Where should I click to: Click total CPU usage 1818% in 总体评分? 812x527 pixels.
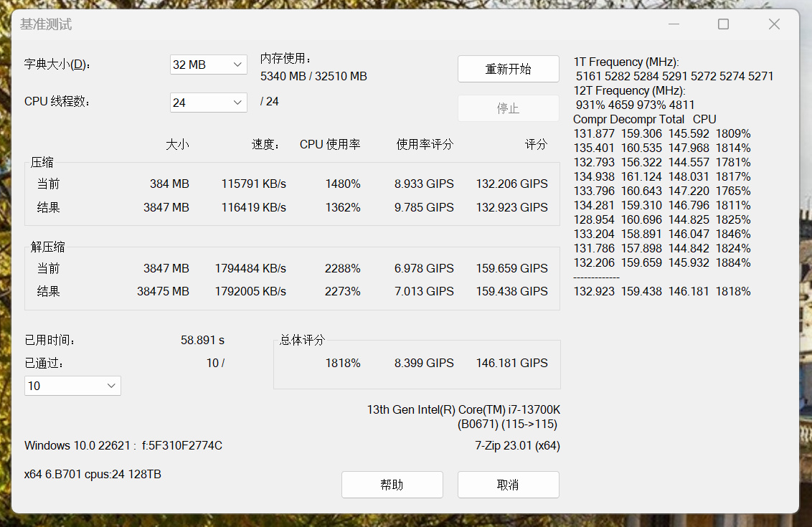[343, 364]
